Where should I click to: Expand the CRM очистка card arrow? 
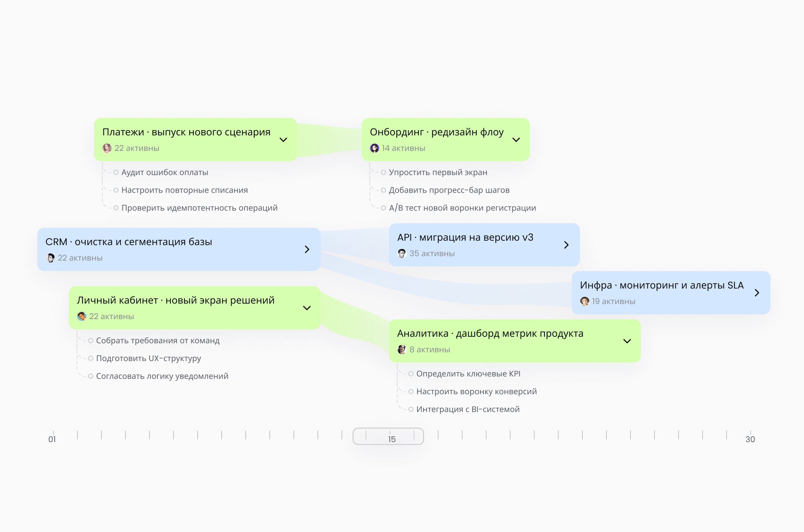pyautogui.click(x=307, y=249)
